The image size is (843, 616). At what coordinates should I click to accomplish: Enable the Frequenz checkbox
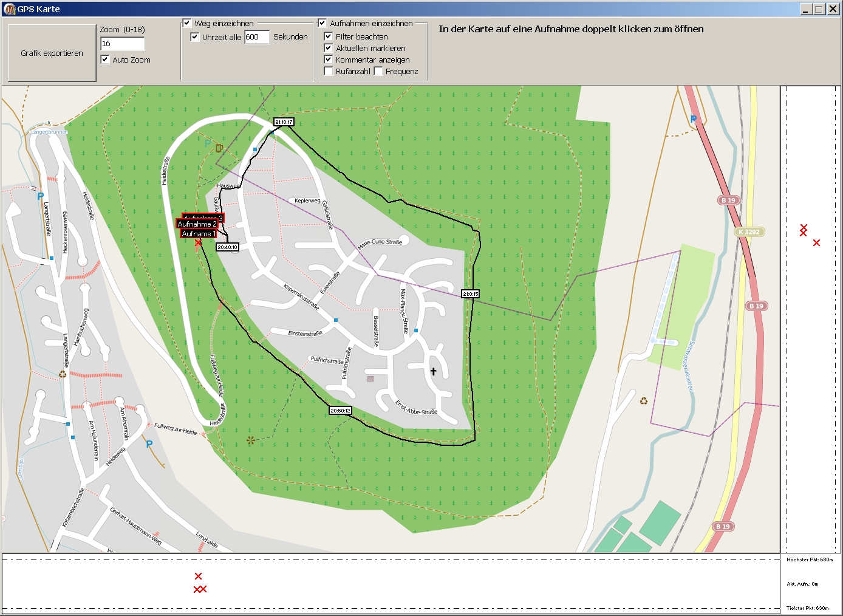pyautogui.click(x=378, y=71)
